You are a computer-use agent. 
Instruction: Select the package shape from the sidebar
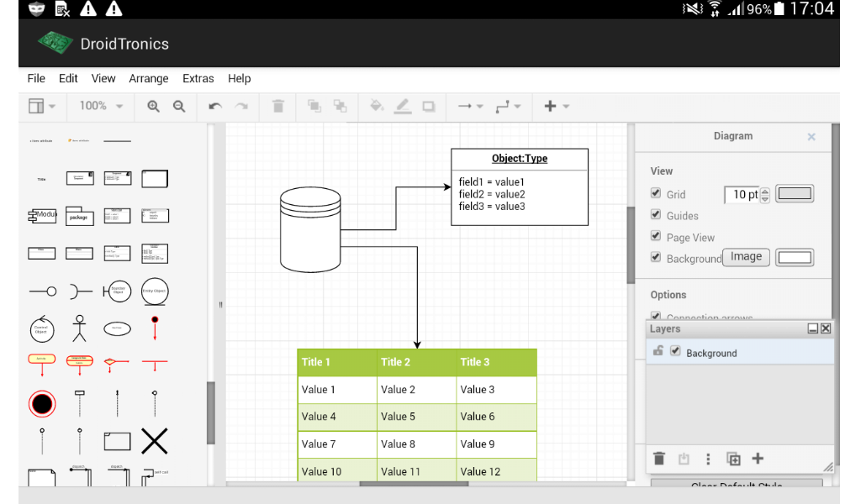click(x=79, y=216)
